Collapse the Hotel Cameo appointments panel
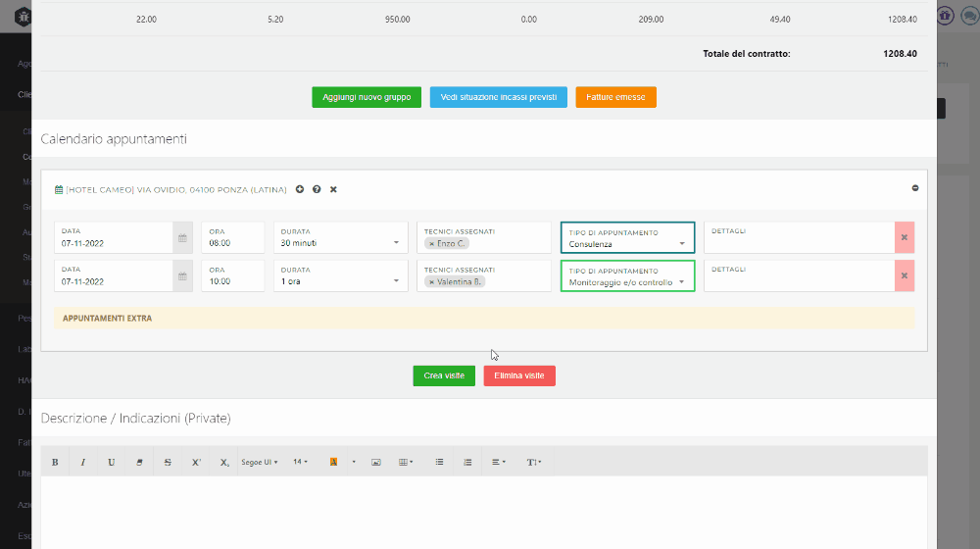This screenshot has width=980, height=549. click(915, 188)
